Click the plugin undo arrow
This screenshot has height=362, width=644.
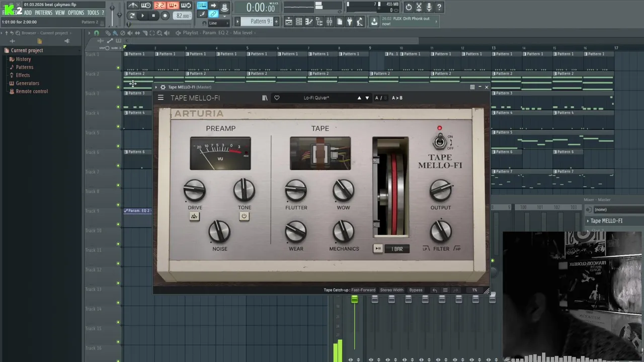[x=435, y=290]
